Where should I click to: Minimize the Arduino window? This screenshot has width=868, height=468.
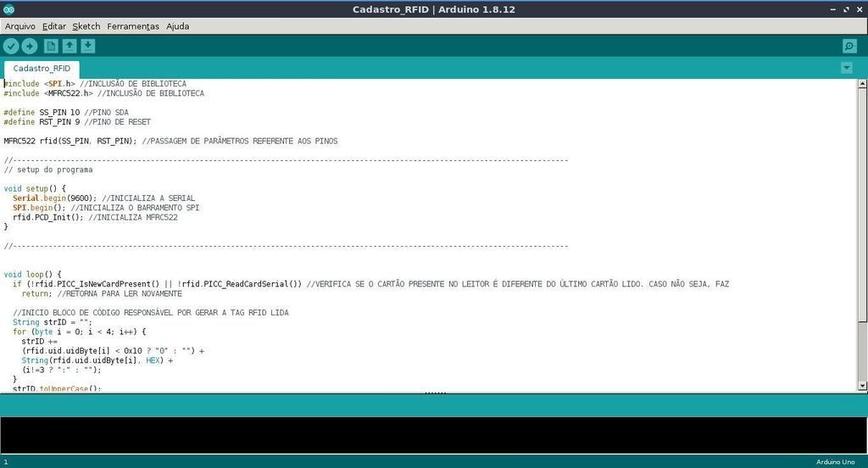coord(833,9)
